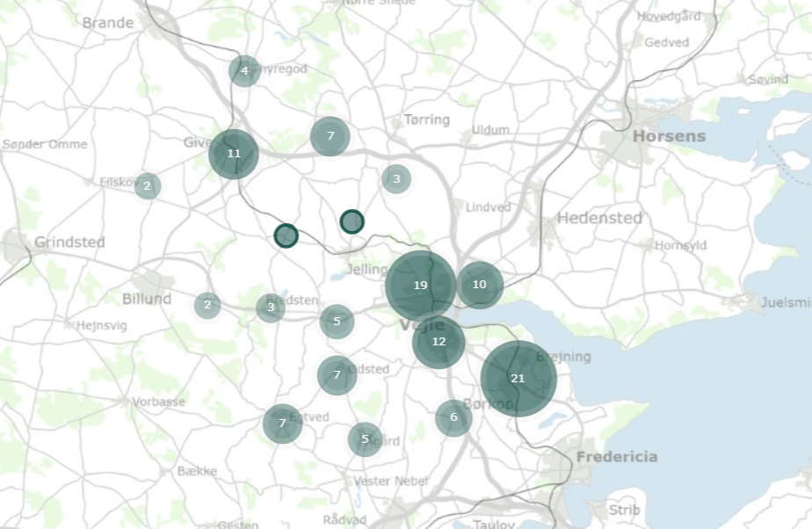Expand the 11 cluster marker at Give
Screen dimensions: 812x529
pyautogui.click(x=234, y=154)
